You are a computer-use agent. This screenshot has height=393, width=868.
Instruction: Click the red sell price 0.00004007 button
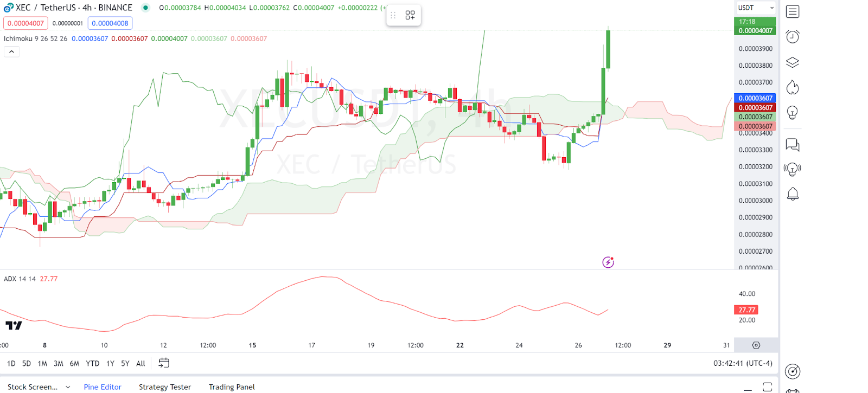[x=25, y=23]
